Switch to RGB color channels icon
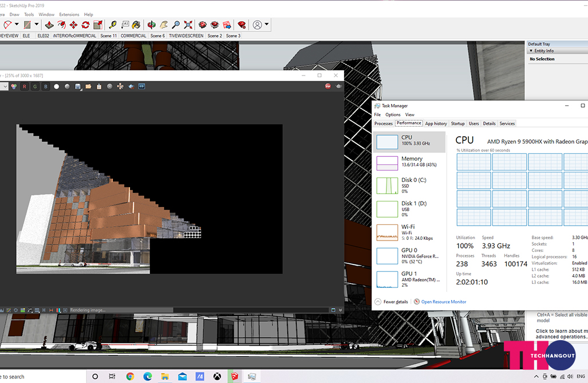This screenshot has width=588, height=383. 14,86
